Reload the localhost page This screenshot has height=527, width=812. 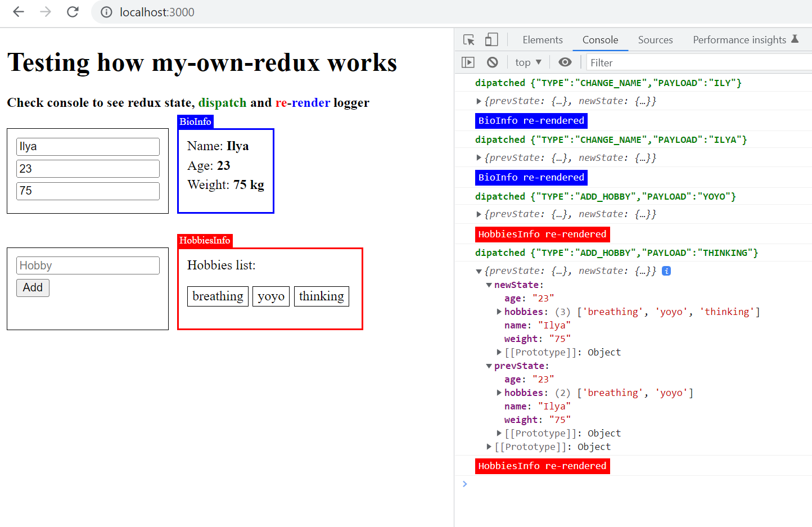tap(73, 12)
